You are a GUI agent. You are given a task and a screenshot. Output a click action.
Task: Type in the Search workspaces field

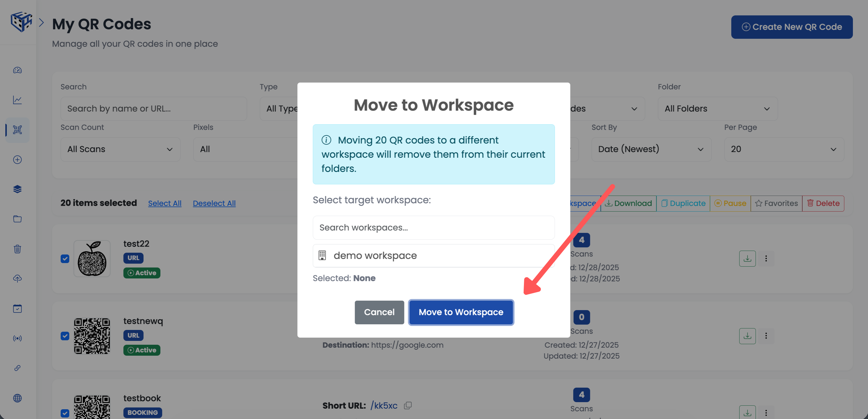(434, 228)
